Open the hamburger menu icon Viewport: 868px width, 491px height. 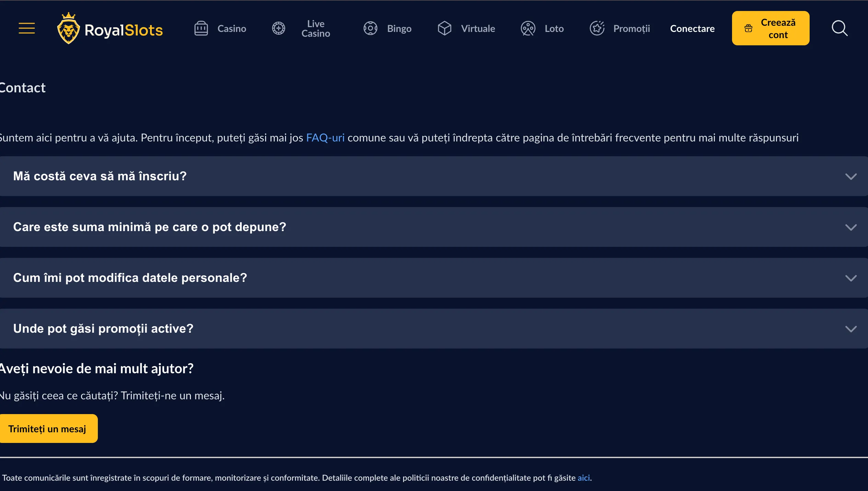27,28
